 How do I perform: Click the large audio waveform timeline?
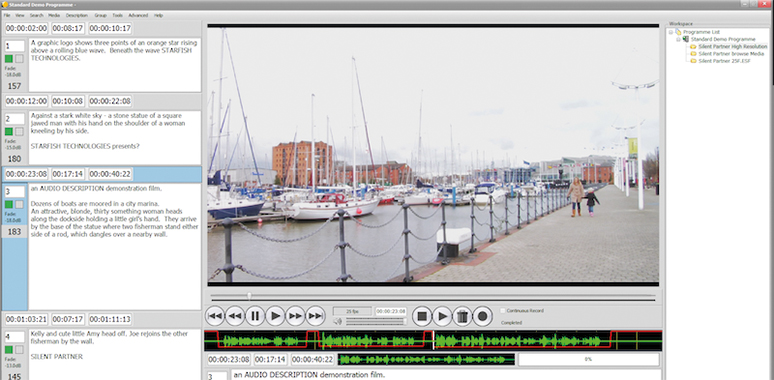point(433,341)
